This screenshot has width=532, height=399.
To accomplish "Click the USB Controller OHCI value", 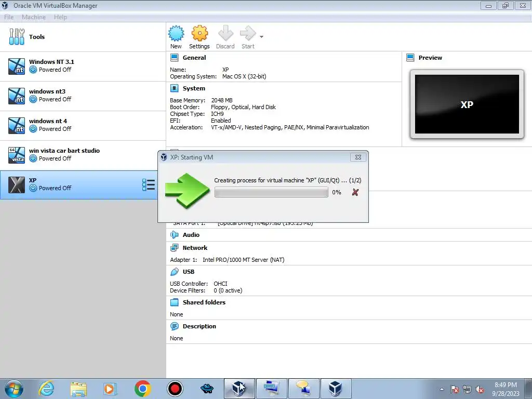I will (220, 284).
